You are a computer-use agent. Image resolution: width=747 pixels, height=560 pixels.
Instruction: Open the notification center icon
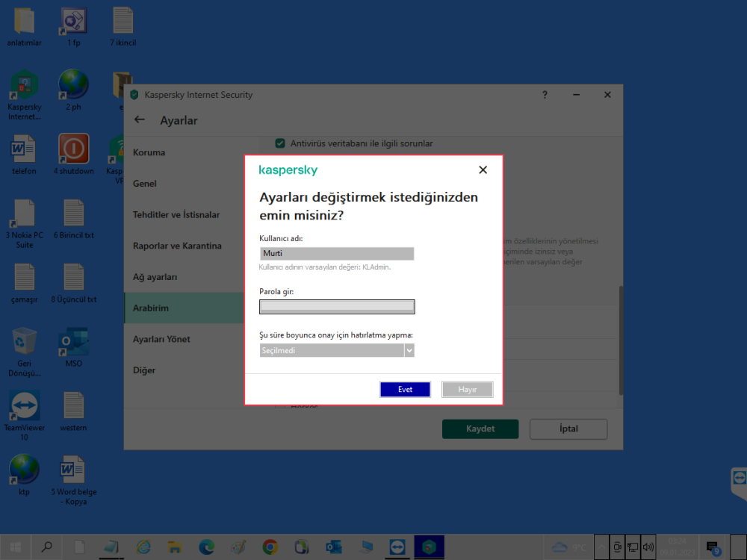pos(713,547)
